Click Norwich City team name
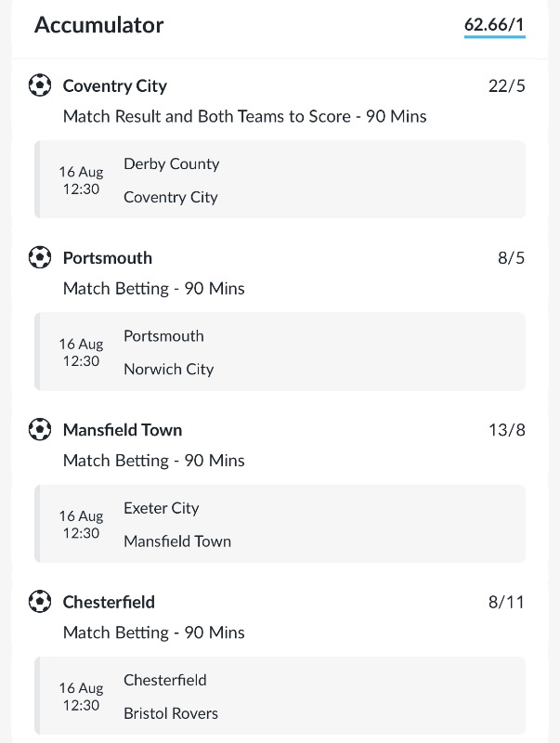Viewport: 560px width, 743px height. (168, 369)
